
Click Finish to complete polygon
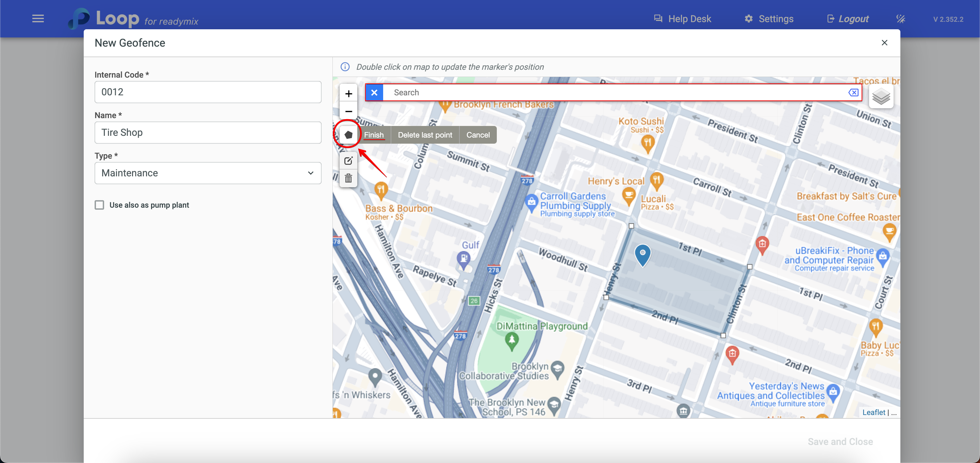coord(374,135)
